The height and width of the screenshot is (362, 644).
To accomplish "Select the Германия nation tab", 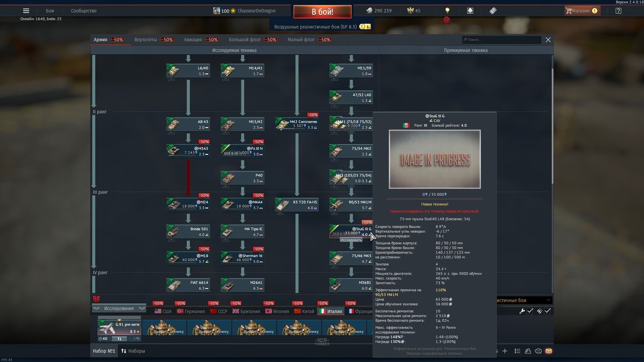I will coord(191,311).
